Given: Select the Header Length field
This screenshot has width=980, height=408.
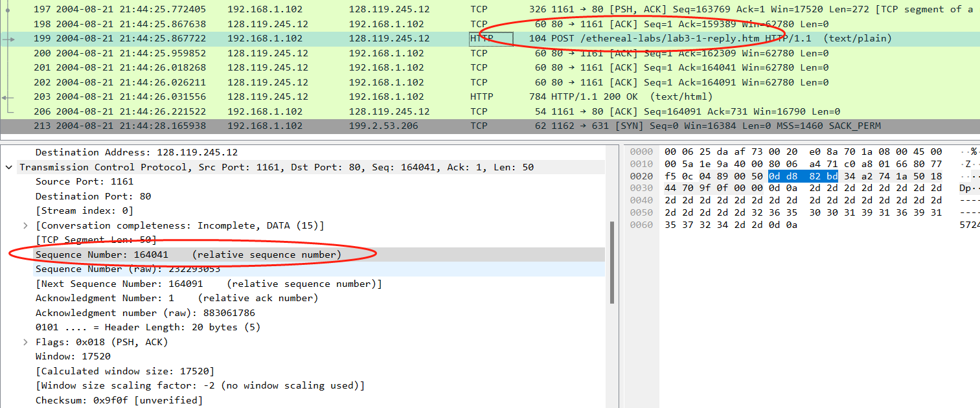Looking at the screenshot, I should point(148,327).
